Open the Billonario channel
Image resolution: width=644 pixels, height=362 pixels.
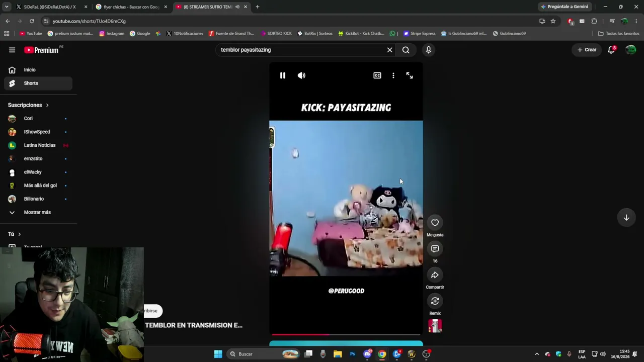tap(38, 199)
